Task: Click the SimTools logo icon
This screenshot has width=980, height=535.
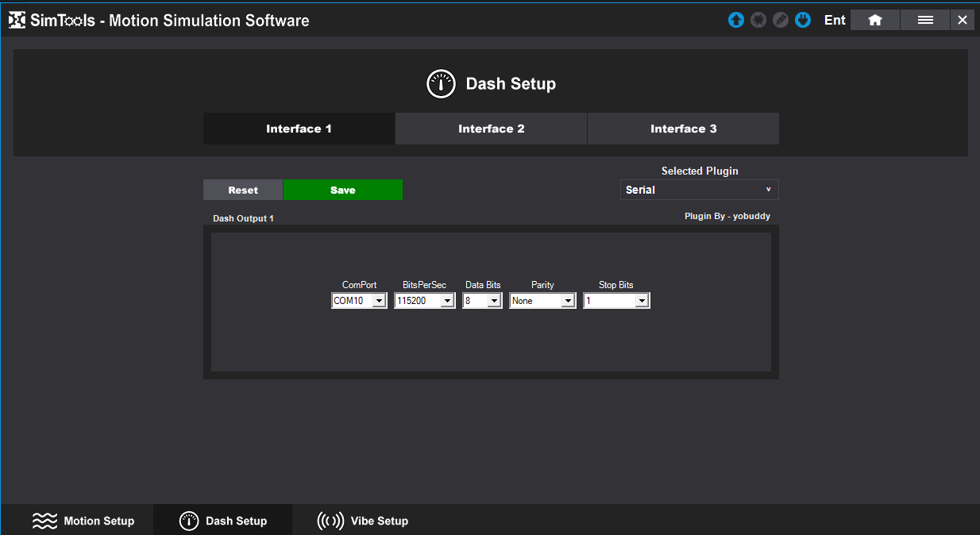Action: (x=17, y=21)
